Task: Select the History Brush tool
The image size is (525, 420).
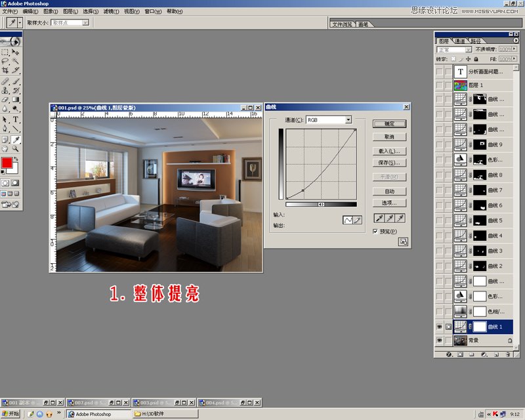Action: tap(15, 91)
